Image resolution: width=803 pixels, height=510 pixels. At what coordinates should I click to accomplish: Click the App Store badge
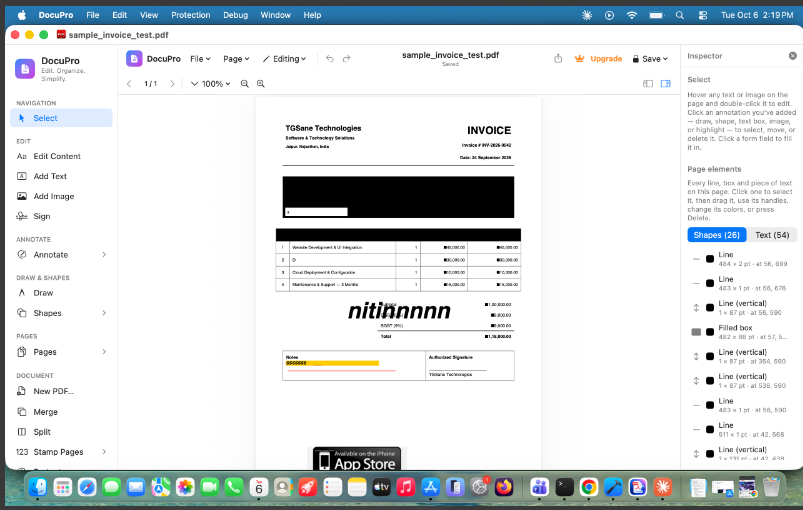pos(357,459)
